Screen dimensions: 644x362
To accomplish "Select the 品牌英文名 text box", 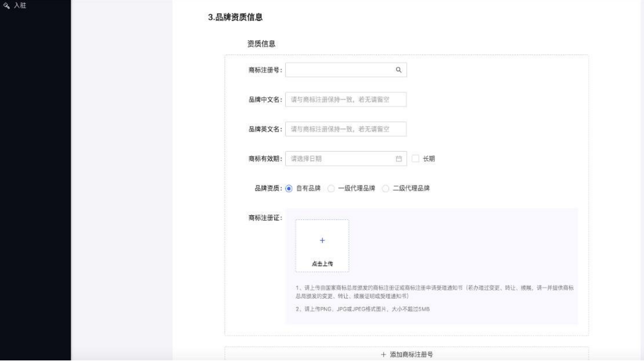I will click(346, 129).
